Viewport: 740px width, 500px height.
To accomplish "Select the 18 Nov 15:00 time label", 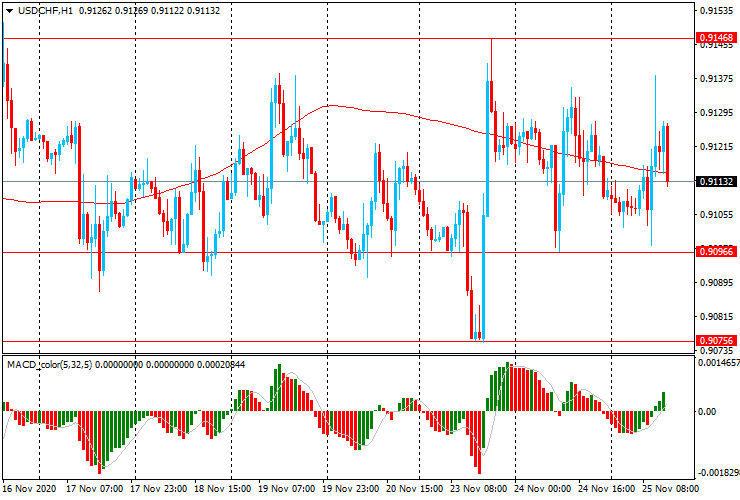I will click(x=225, y=490).
